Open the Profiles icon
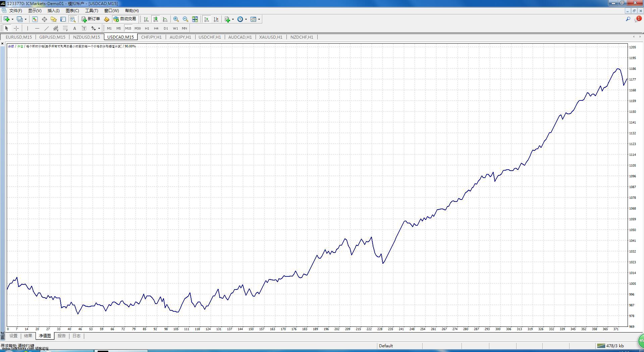The width and height of the screenshot is (644, 352). click(20, 19)
